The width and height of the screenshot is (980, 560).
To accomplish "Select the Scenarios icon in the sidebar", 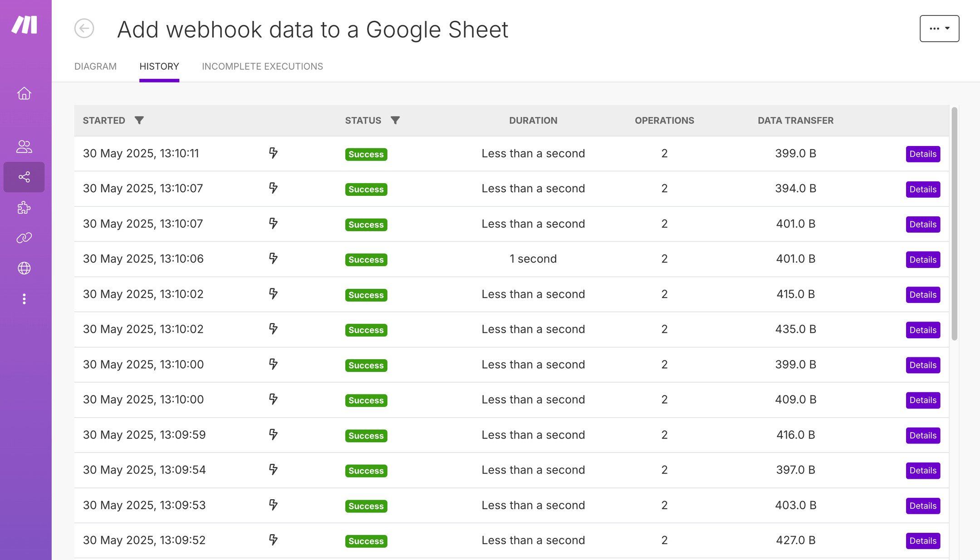I will coord(24,177).
